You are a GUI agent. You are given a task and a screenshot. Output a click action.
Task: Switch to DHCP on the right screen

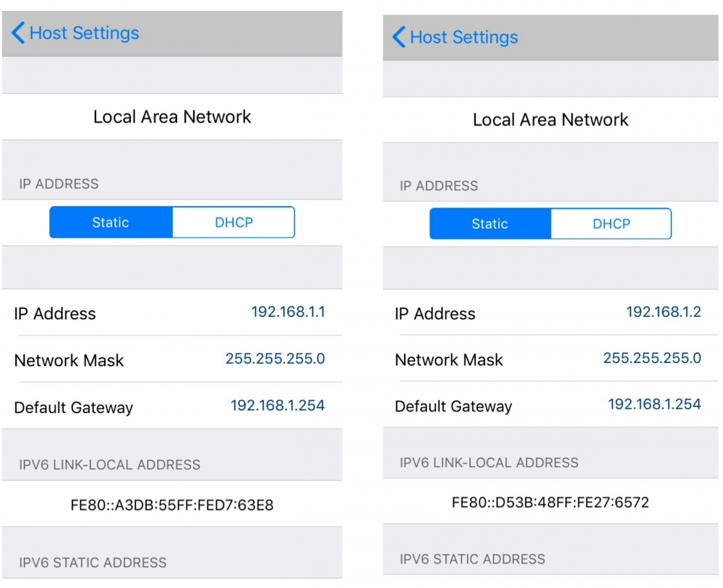(x=611, y=224)
